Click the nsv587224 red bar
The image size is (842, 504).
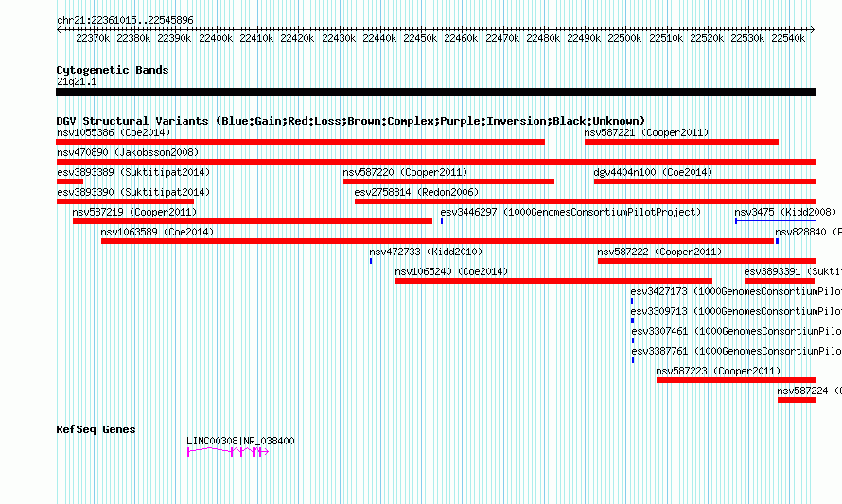(797, 400)
